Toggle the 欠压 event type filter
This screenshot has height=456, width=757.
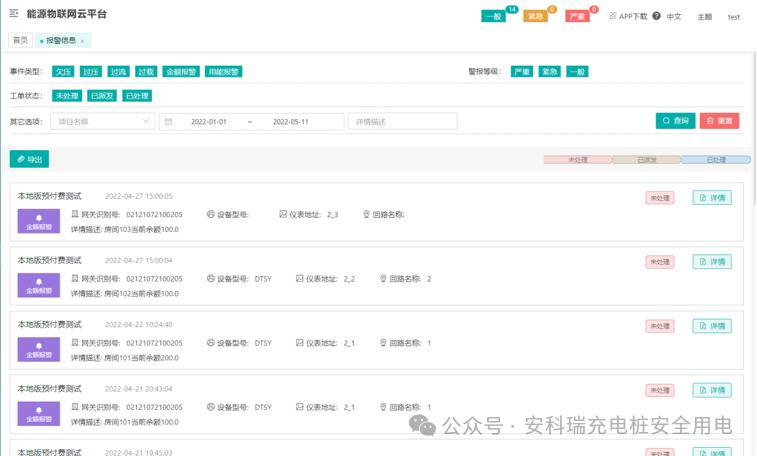click(x=62, y=72)
